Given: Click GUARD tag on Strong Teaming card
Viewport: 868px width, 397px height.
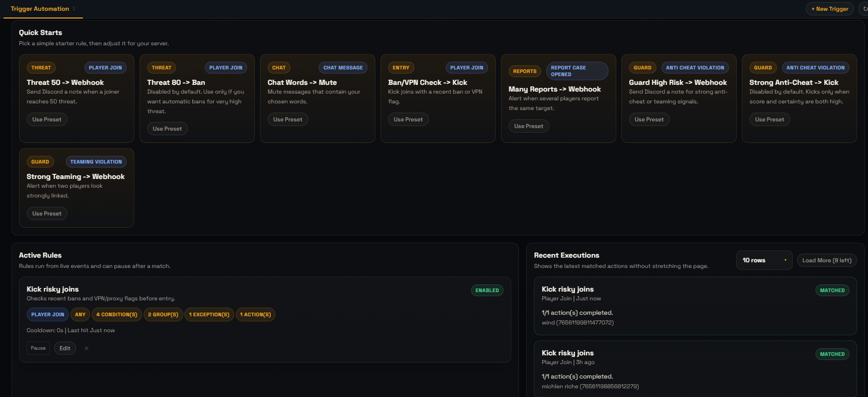Looking at the screenshot, I should [40, 161].
